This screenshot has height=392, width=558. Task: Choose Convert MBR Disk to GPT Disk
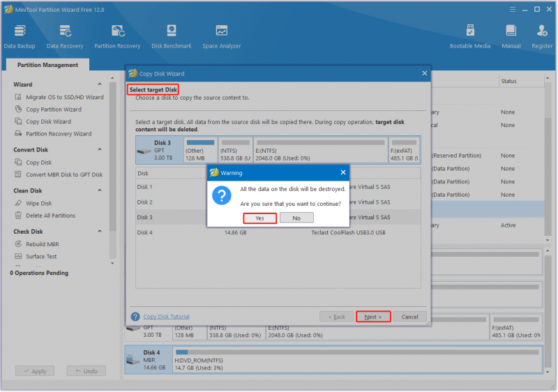[64, 174]
